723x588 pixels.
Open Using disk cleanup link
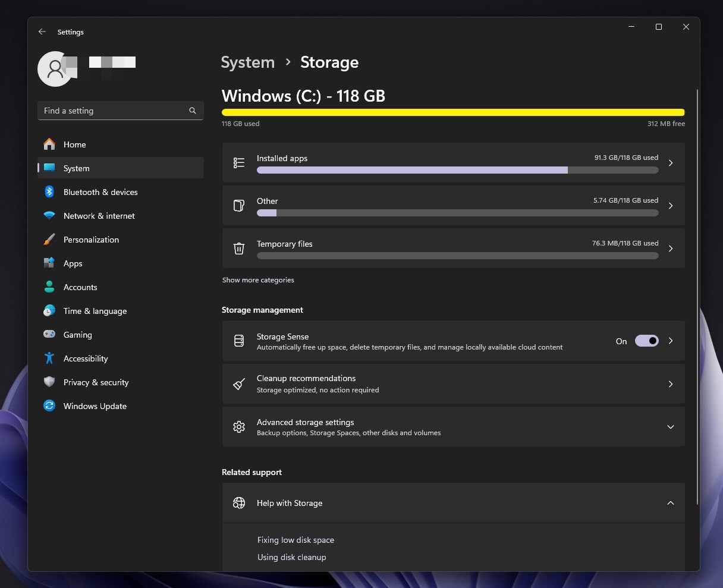[291, 557]
